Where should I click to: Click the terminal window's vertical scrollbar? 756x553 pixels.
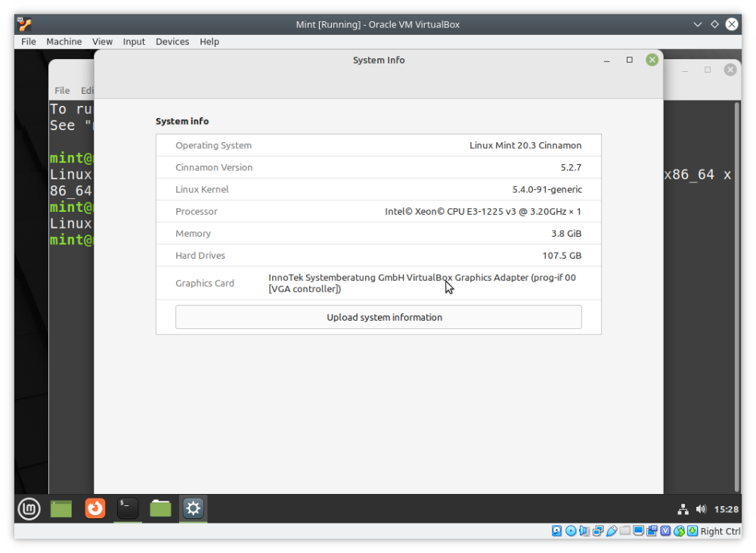(x=737, y=297)
